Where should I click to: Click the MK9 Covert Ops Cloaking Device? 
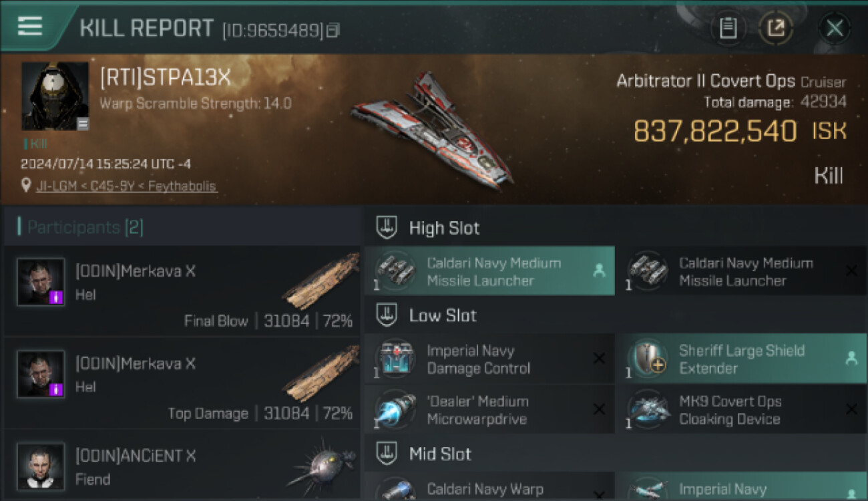(741, 410)
